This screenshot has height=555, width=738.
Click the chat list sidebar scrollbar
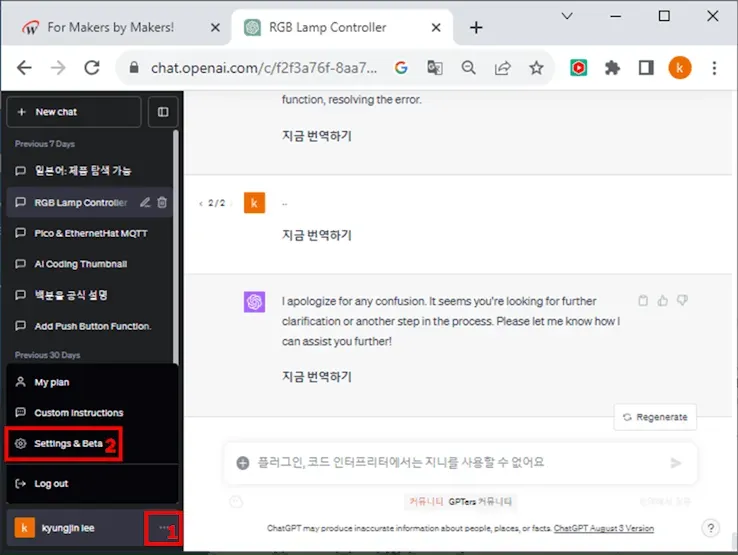pyautogui.click(x=176, y=247)
